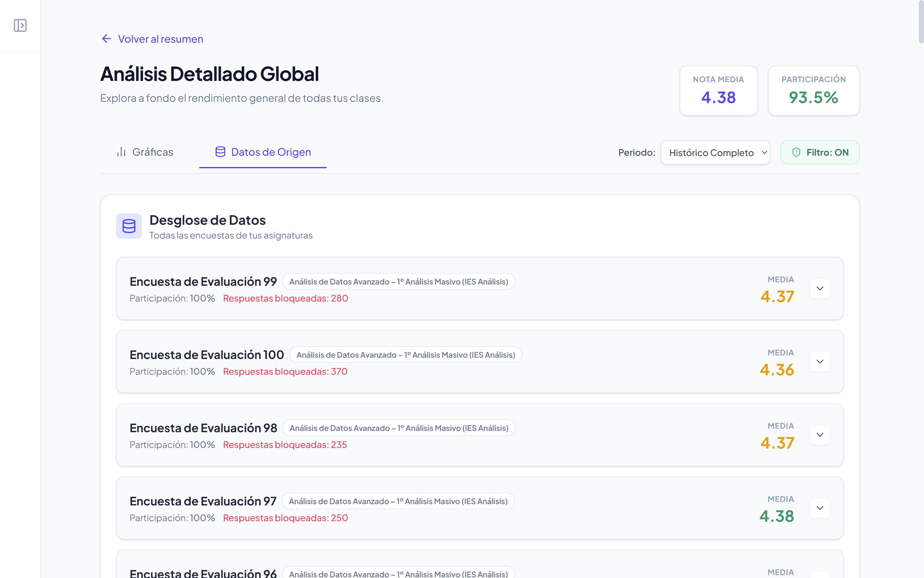Screen dimensions: 924x578
Task: Click the course tag on Encuesta 99
Action: pyautogui.click(x=398, y=281)
